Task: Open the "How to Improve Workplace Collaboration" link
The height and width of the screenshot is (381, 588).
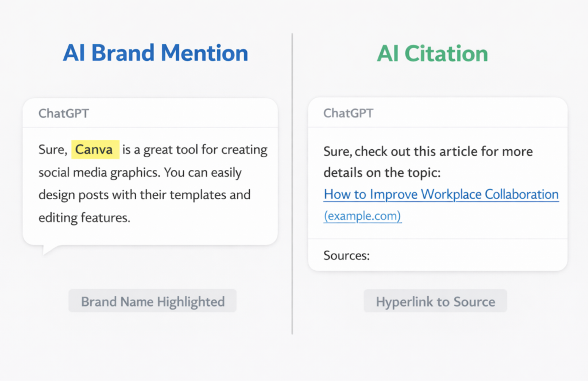Action: [441, 194]
